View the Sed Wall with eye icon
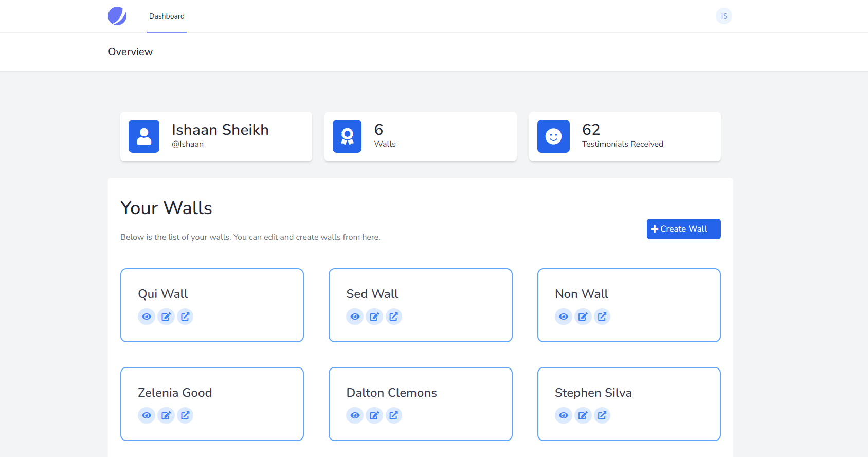 coord(355,317)
